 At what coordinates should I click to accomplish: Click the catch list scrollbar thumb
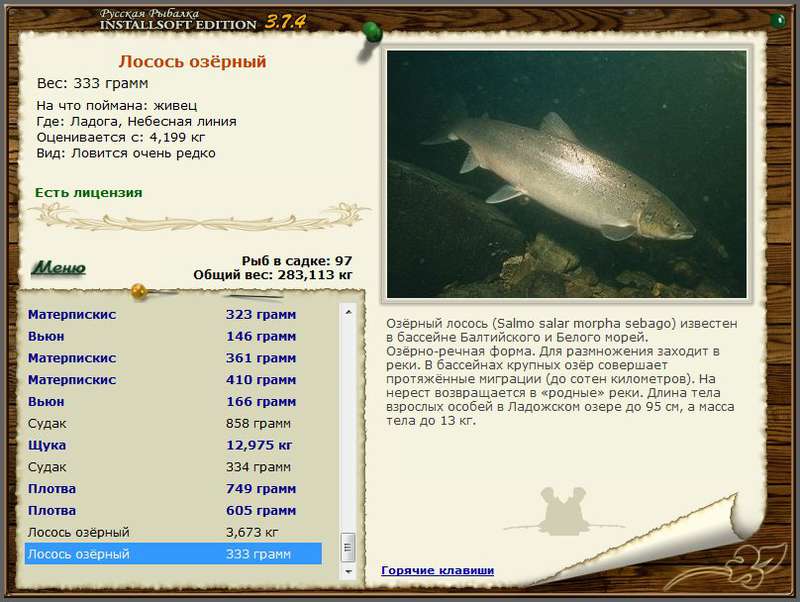click(348, 546)
